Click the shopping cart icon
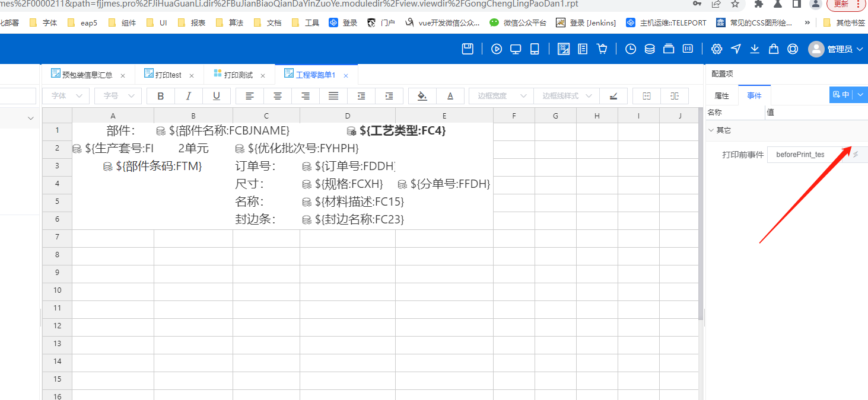The width and height of the screenshot is (868, 400). pyautogui.click(x=602, y=49)
